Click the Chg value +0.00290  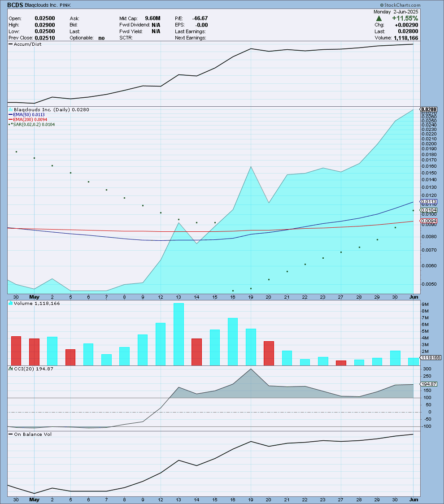pyautogui.click(x=407, y=25)
